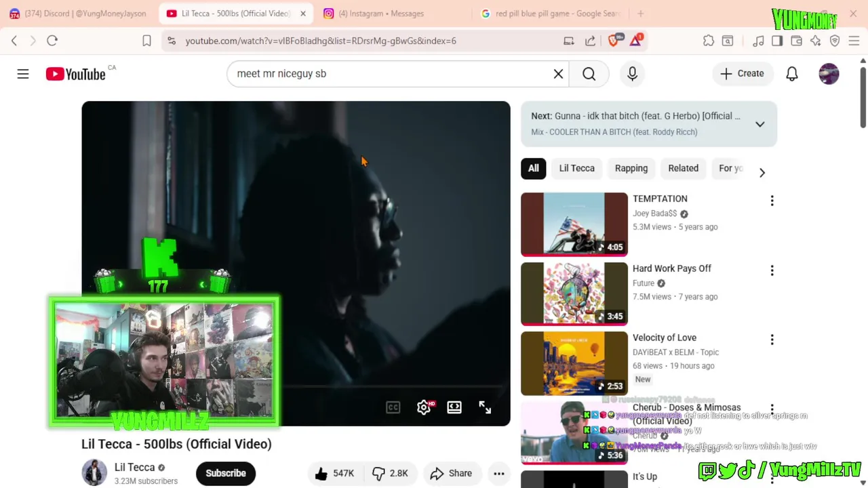Open the Brave Rewards triangle icon
This screenshot has height=488, width=868.
click(635, 40)
